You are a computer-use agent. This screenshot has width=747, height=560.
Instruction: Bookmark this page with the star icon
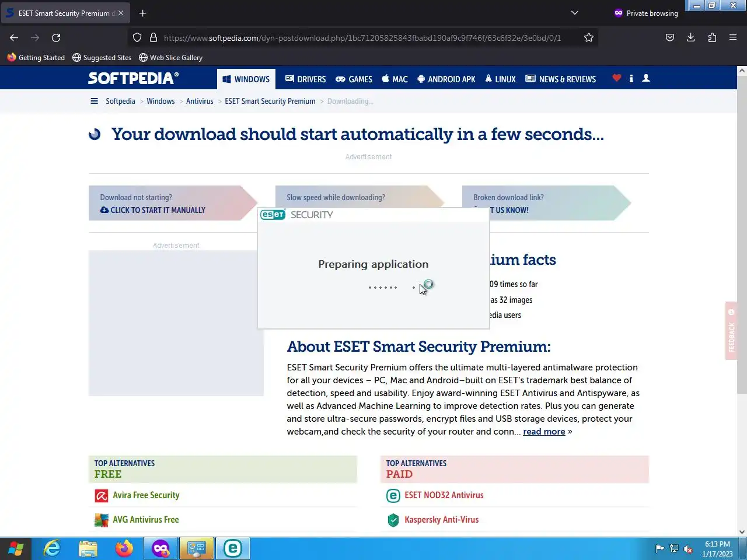click(589, 37)
